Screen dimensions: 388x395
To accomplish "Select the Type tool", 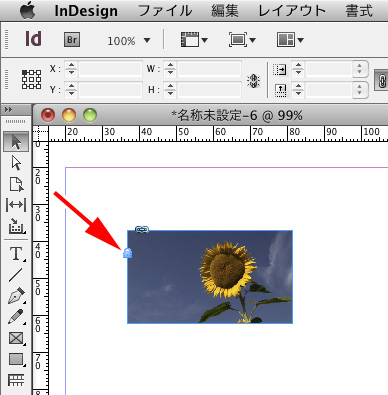I will point(16,254).
